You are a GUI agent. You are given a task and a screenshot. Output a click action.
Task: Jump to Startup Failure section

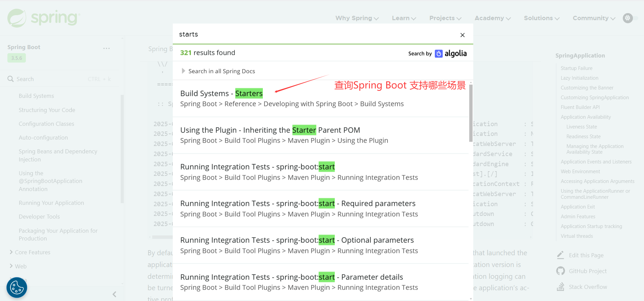coord(576,68)
